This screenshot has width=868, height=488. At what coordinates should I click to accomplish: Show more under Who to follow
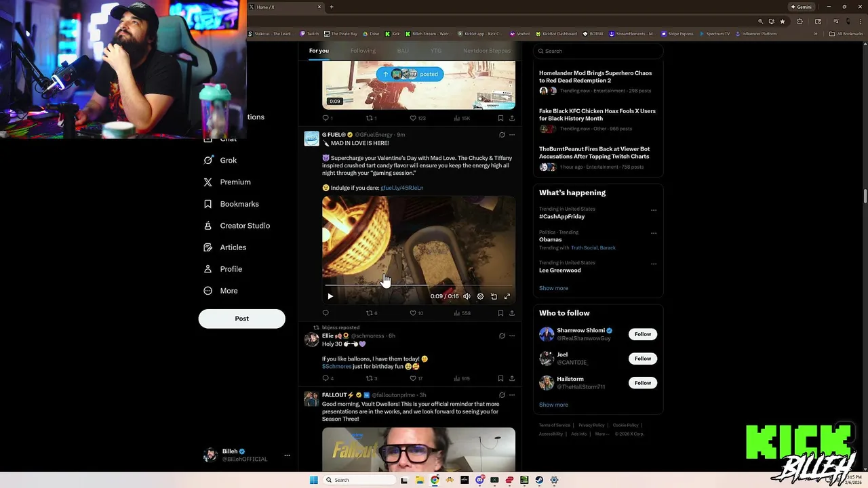point(553,405)
